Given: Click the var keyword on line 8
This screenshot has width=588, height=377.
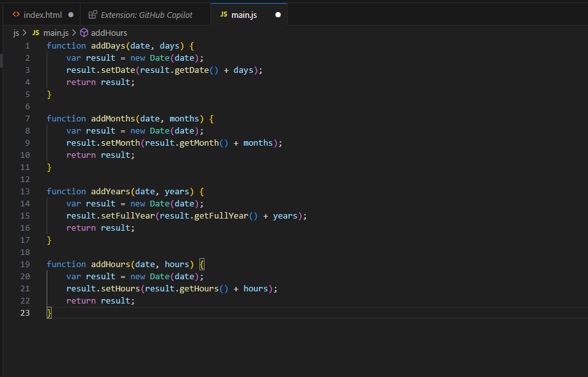Looking at the screenshot, I should pyautogui.click(x=73, y=131).
